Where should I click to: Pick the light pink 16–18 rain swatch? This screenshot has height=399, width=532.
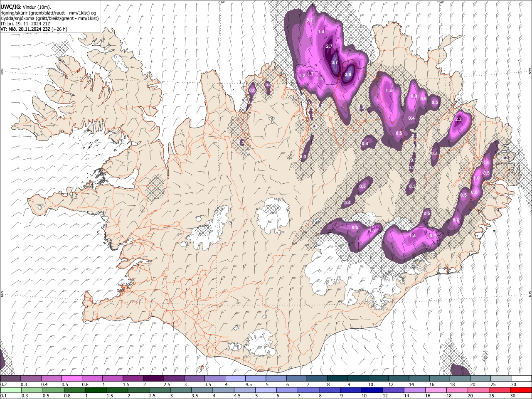coord(435,390)
